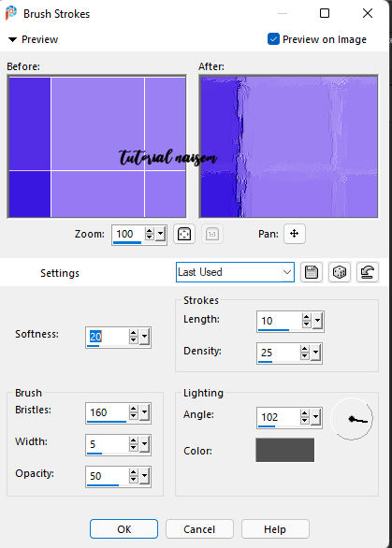Open the Last Used settings dropdown
The height and width of the screenshot is (548, 392).
click(235, 272)
